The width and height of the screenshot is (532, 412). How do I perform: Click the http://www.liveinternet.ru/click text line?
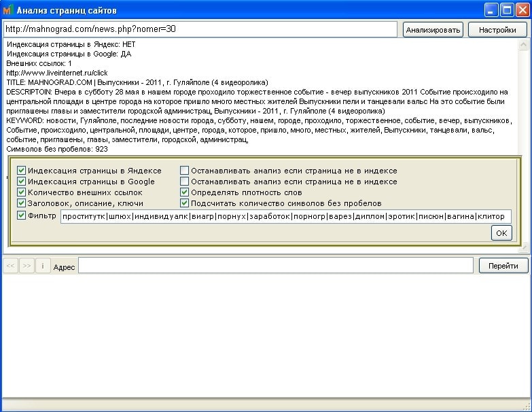(x=57, y=73)
